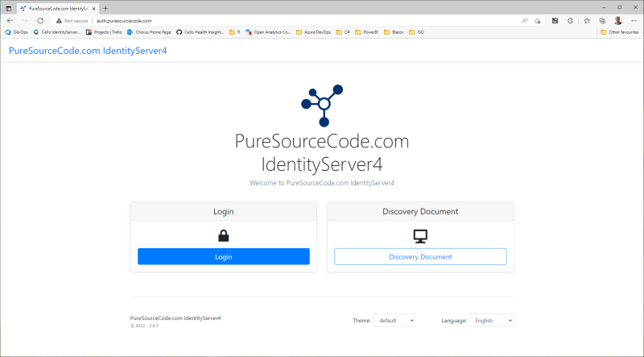The height and width of the screenshot is (357, 644).
Task: Click the Discovery Document card header text
Action: 420,211
